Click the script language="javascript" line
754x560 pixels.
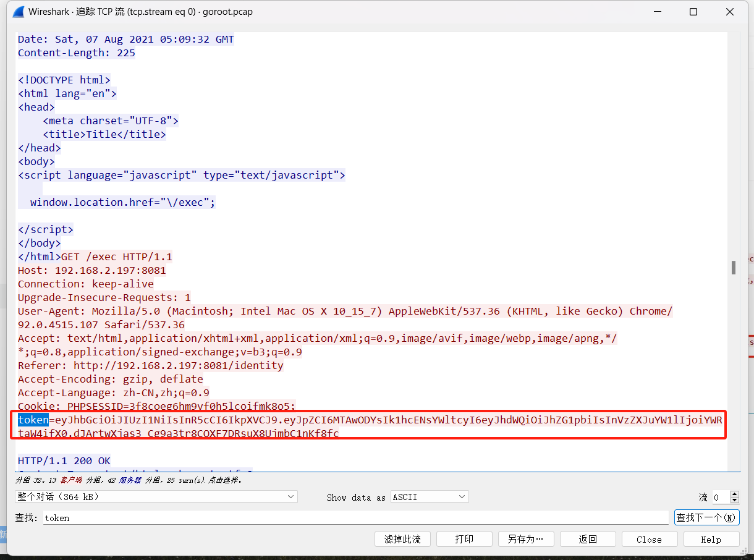point(182,175)
